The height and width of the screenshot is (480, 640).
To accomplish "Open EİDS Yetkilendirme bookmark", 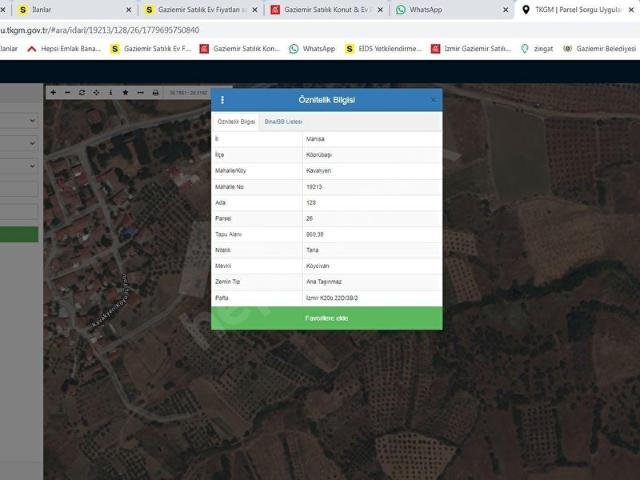I will pos(383,49).
